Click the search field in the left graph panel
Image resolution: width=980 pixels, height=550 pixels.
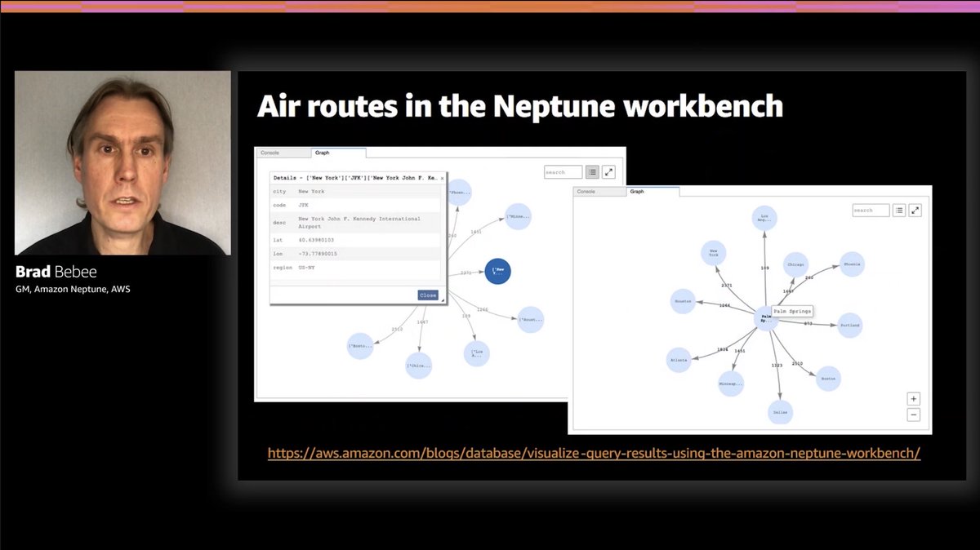[562, 171]
